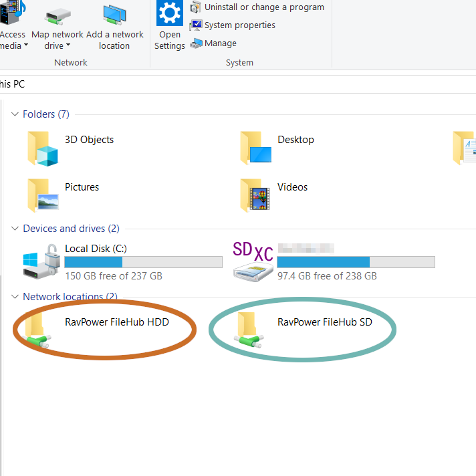
Task: Click the Local Disk usage bar
Action: click(143, 262)
